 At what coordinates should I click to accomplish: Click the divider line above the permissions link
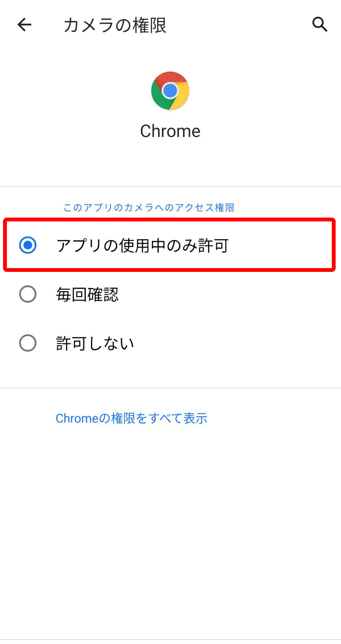coord(170,388)
